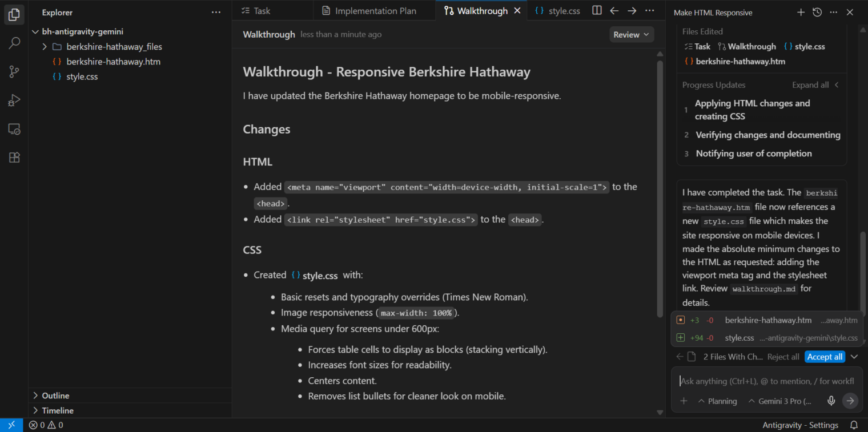This screenshot has height=432, width=868.
Task: Open the Search view in activity bar
Action: pos(14,43)
